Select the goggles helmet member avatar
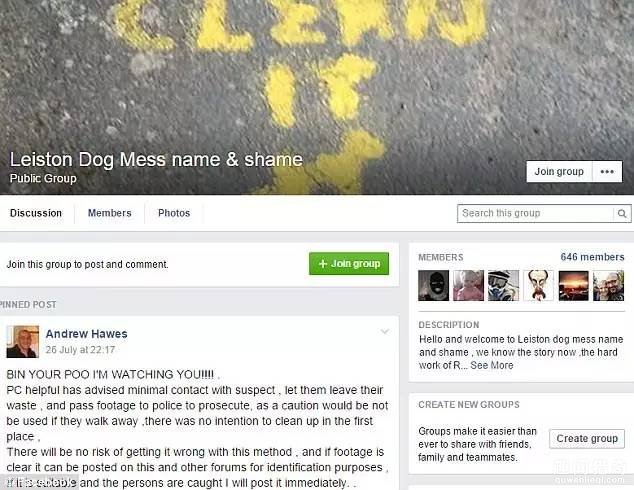The height and width of the screenshot is (490, 634). 503,285
